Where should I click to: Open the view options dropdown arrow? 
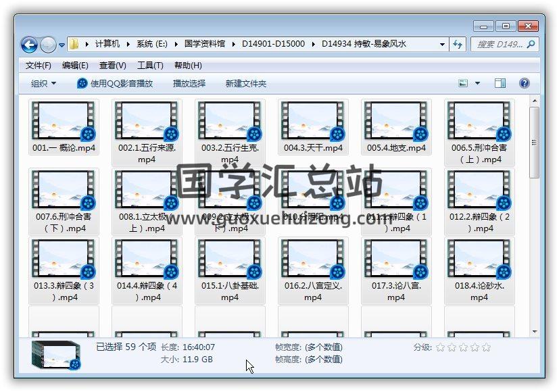pos(477,83)
